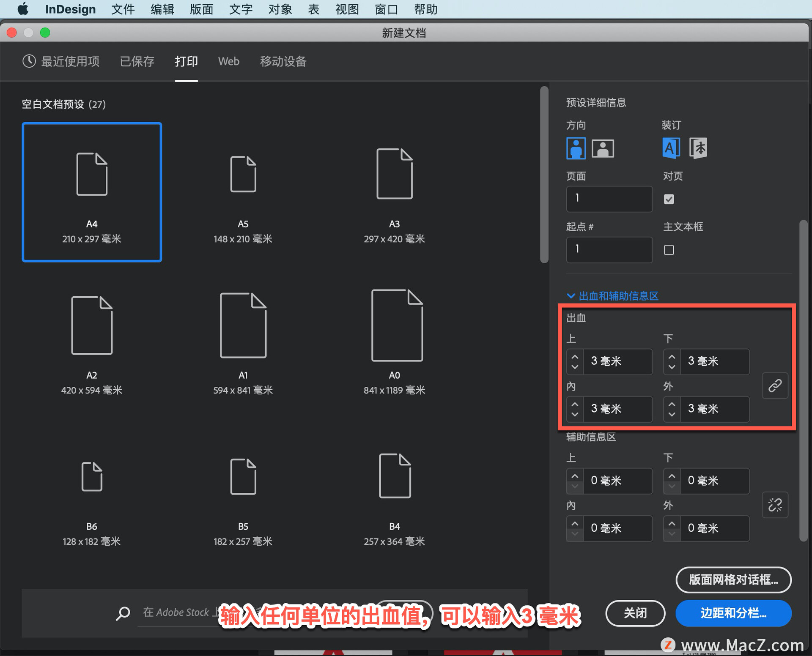Increase bleed 内 value with up arrow

[x=575, y=404]
